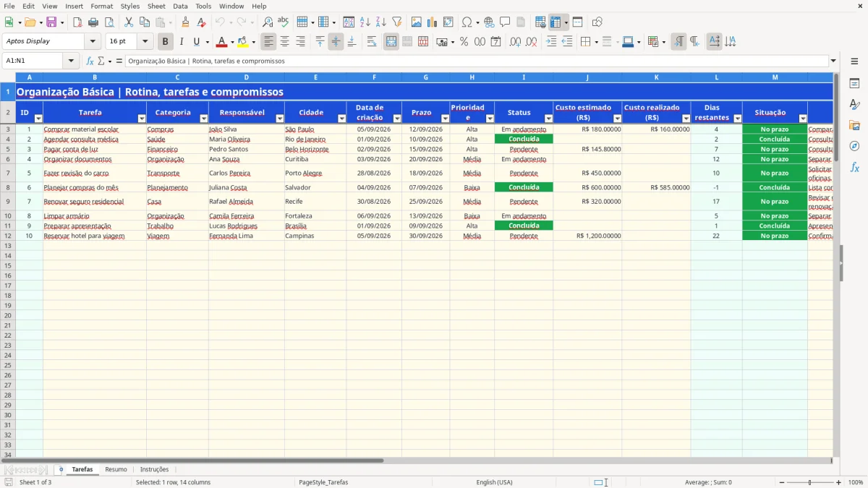Toggle Align Right

point(301,42)
